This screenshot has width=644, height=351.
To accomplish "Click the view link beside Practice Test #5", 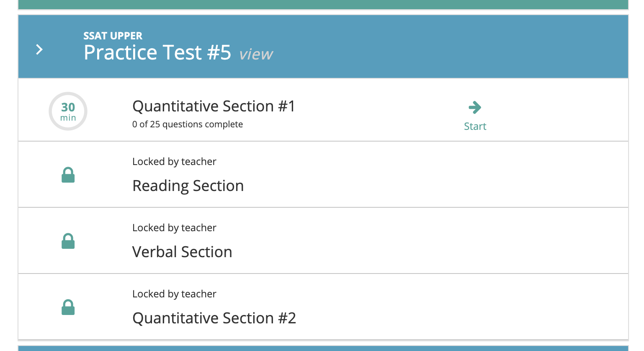I will point(256,54).
